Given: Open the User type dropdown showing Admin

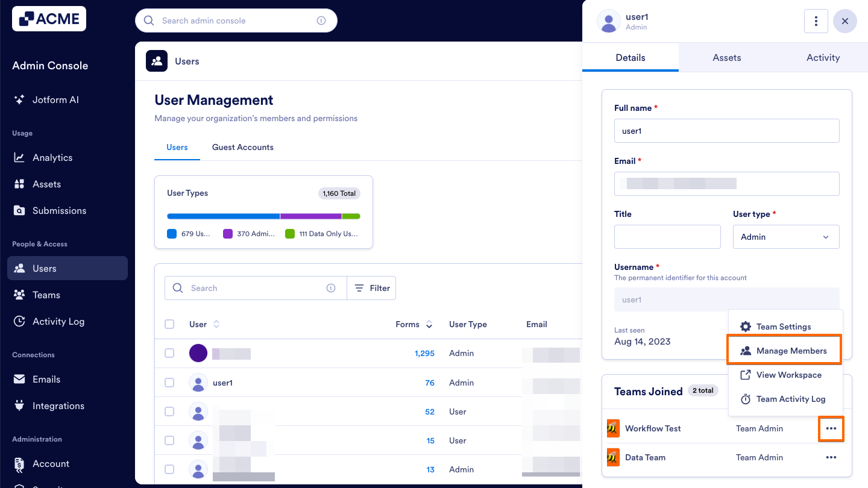Looking at the screenshot, I should 786,237.
